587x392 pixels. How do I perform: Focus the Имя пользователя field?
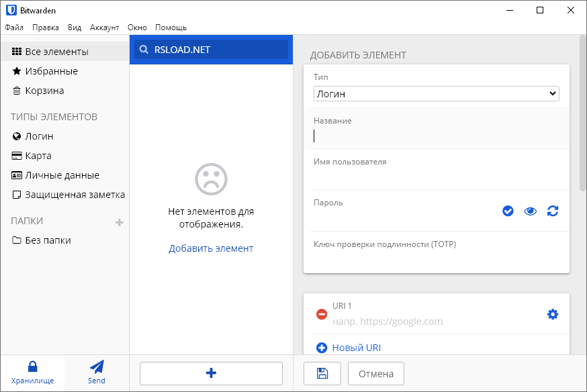(x=436, y=177)
